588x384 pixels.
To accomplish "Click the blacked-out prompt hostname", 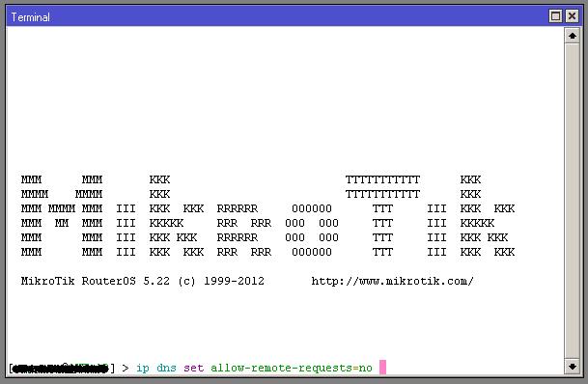I will click(x=61, y=369).
